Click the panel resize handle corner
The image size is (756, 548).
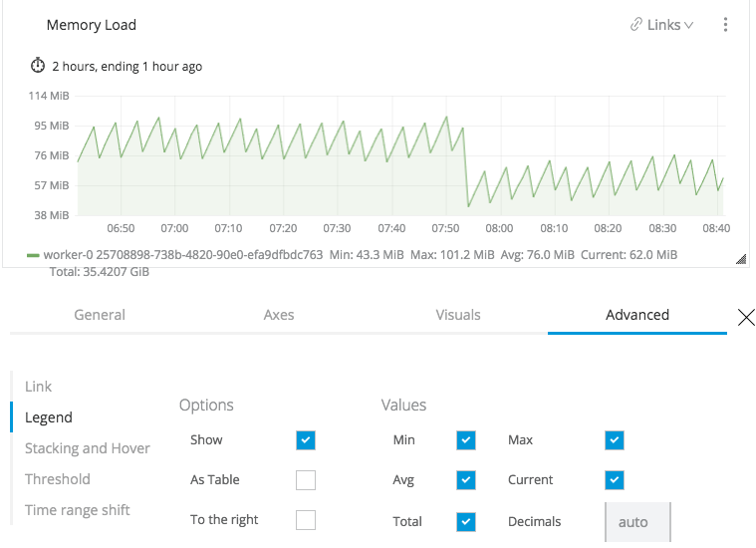click(x=740, y=259)
